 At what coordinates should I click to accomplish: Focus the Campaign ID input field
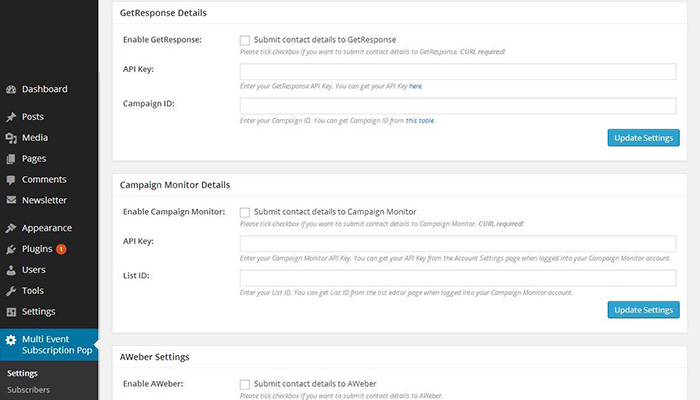(x=458, y=106)
